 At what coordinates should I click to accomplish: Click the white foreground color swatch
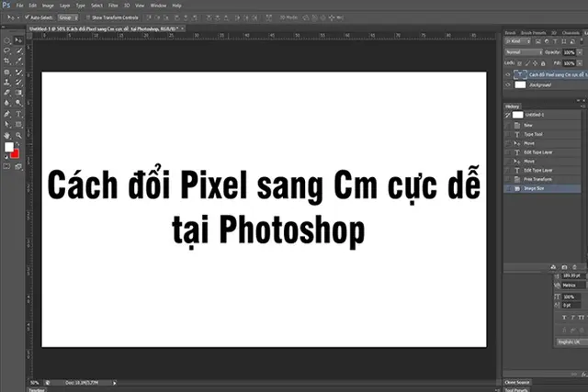coord(8,147)
